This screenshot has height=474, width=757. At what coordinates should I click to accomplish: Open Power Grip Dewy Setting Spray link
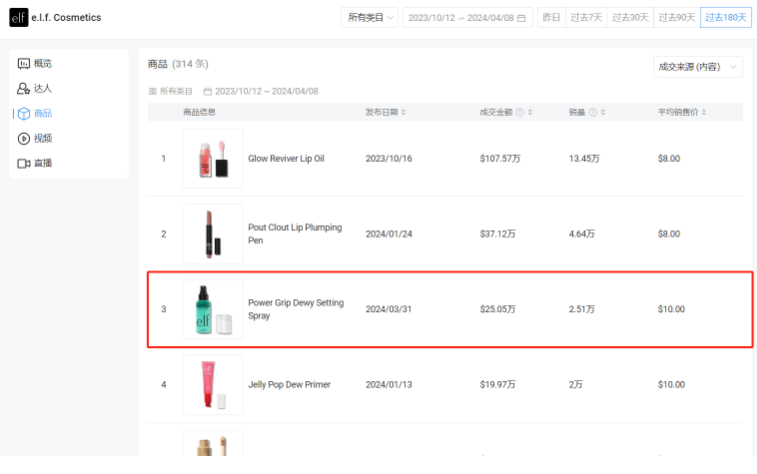(x=295, y=309)
